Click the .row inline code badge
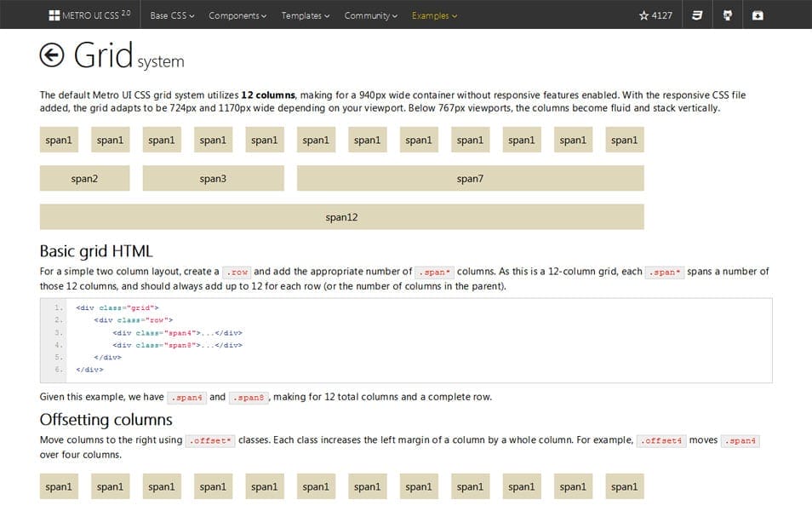The width and height of the screenshot is (812, 511). coord(236,272)
